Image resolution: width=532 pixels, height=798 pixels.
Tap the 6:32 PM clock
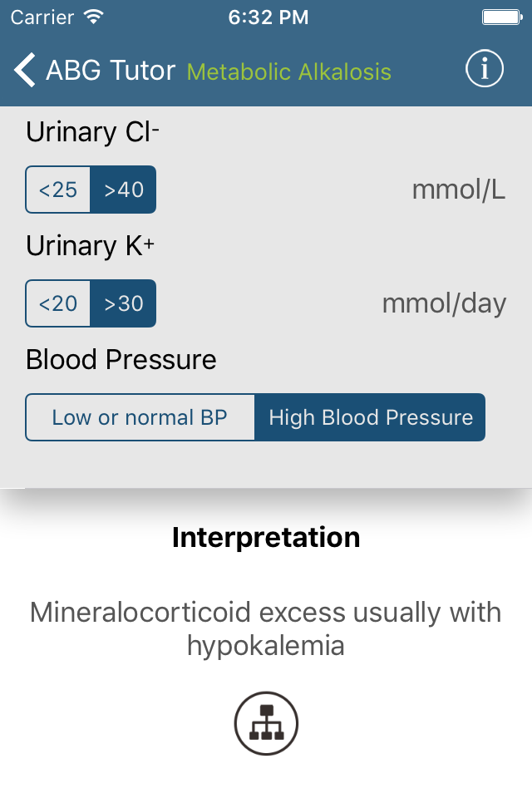click(x=268, y=17)
